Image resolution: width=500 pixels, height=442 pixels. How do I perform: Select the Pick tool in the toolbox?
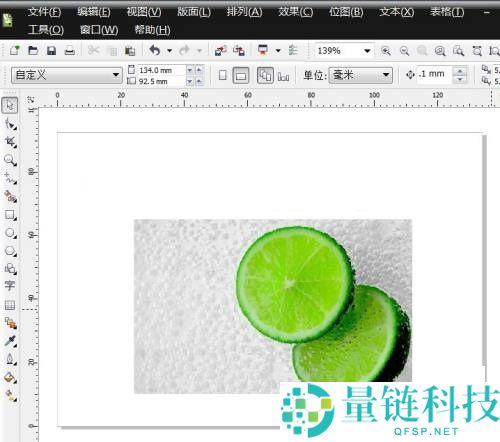click(10, 105)
